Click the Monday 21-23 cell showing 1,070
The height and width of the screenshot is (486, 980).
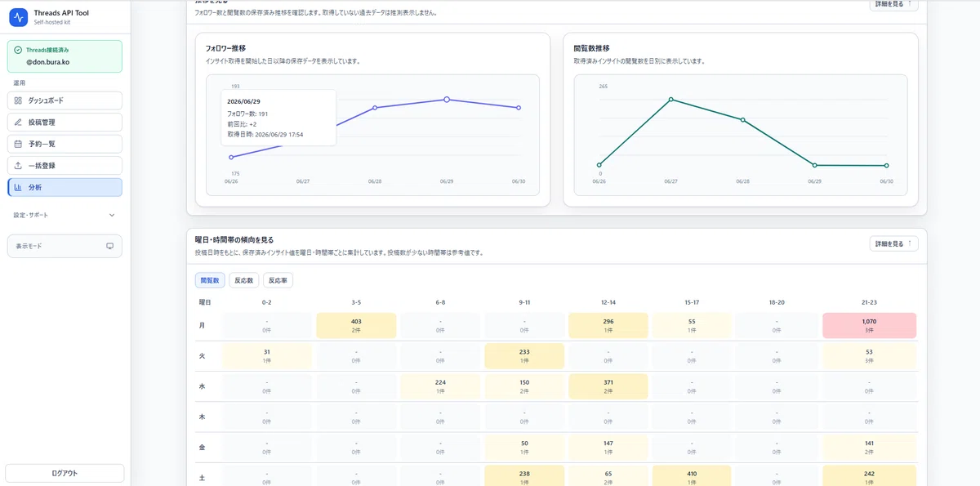[x=869, y=325]
